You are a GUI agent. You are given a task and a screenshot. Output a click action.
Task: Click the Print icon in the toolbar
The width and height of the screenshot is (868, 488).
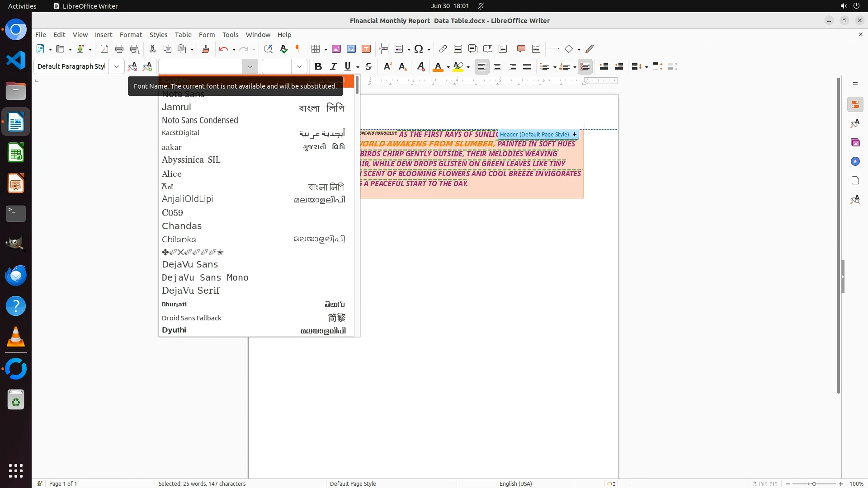point(119,49)
